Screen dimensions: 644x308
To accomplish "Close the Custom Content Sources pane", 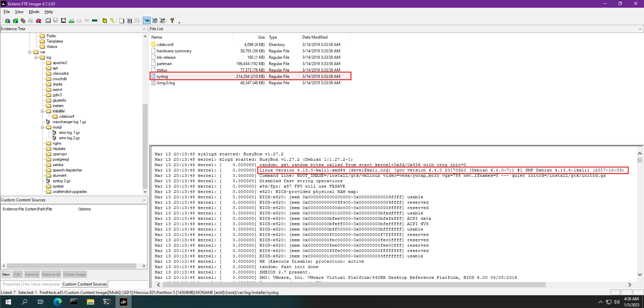I will coord(144,200).
